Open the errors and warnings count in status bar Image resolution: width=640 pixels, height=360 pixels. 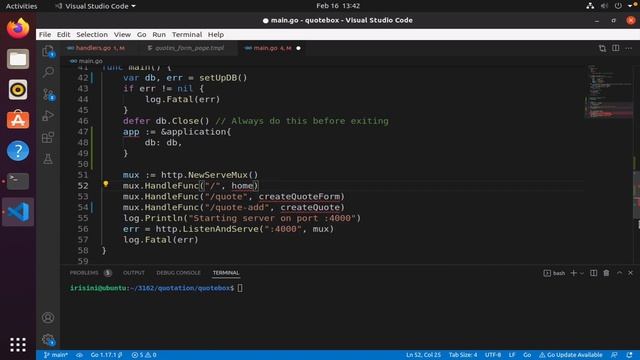tap(144, 355)
